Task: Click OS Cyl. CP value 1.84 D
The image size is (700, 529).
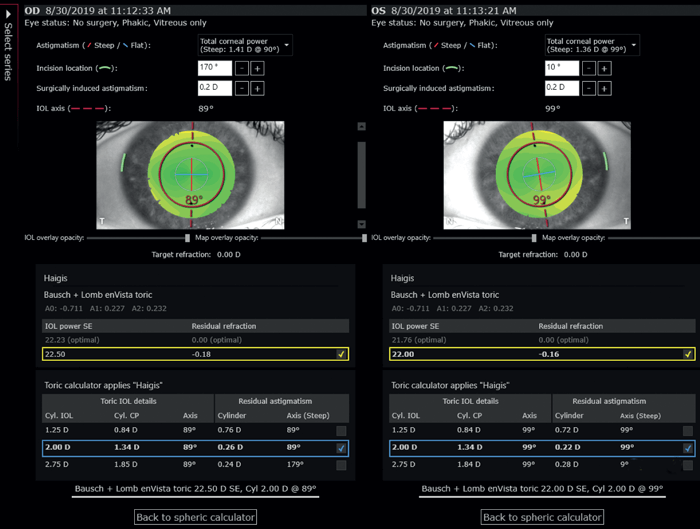Action: (x=469, y=464)
